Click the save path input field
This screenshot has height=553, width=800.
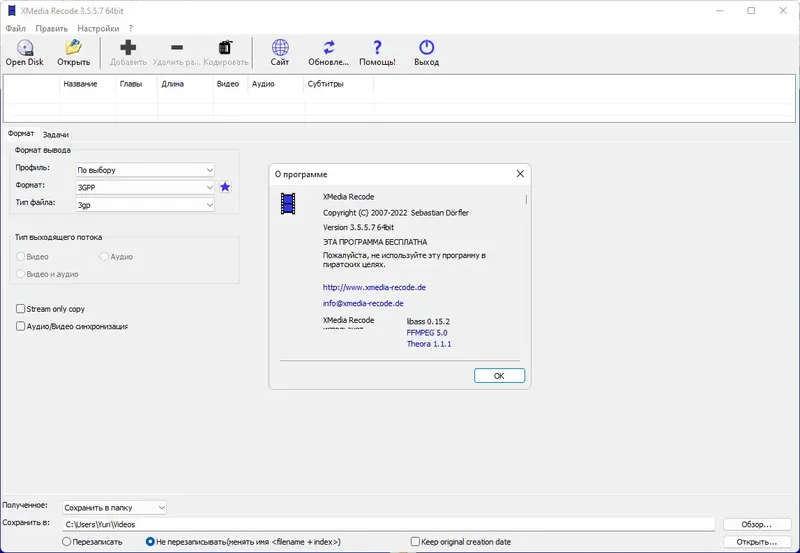388,524
